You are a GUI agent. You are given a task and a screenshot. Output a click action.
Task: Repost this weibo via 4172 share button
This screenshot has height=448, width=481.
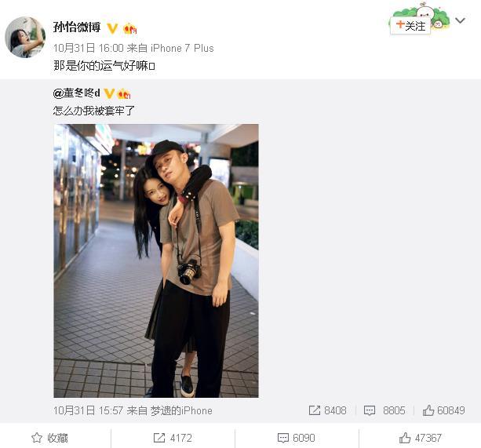pyautogui.click(x=173, y=438)
